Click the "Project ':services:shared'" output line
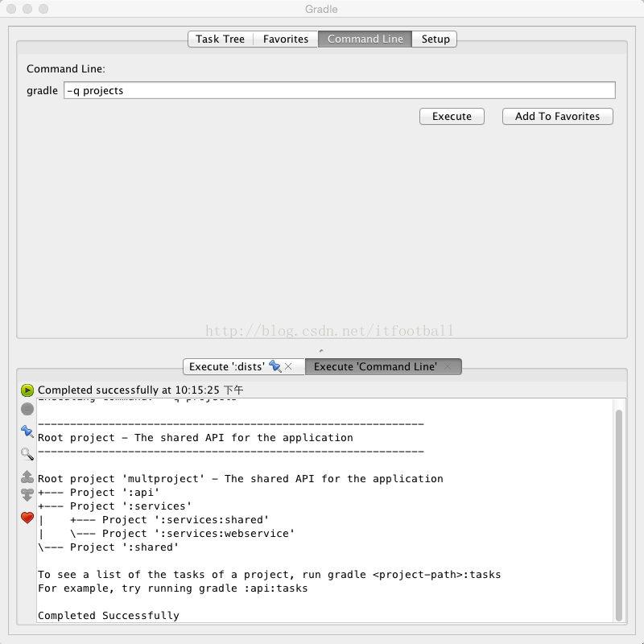 (x=154, y=520)
